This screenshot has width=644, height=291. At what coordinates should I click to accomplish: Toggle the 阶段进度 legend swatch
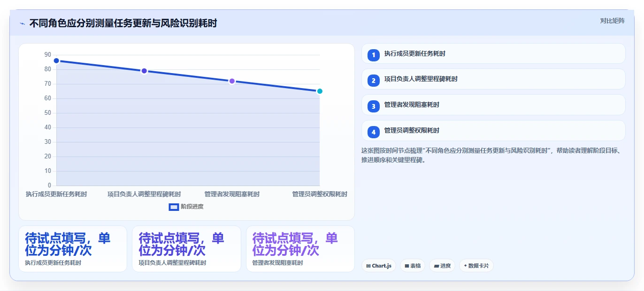point(174,207)
